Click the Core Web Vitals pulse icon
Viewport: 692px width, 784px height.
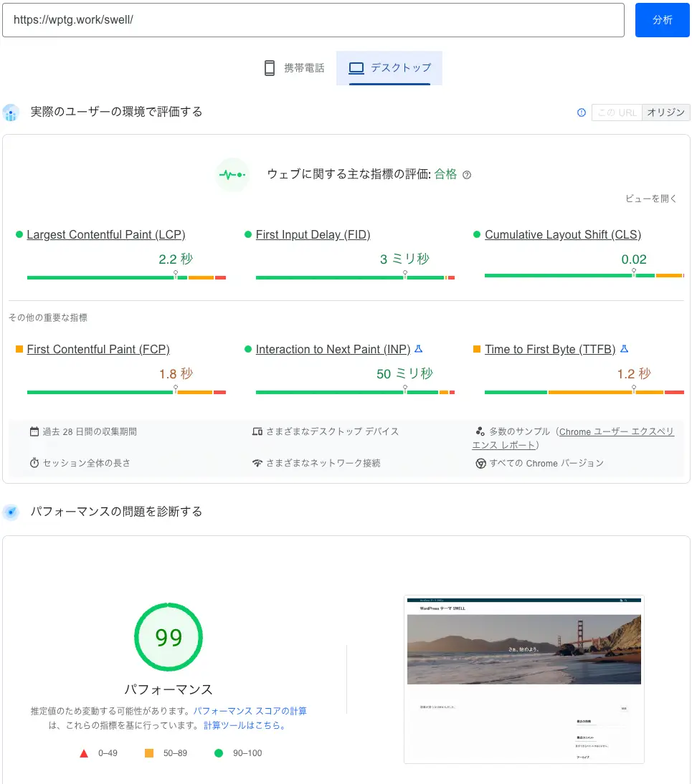click(x=232, y=174)
